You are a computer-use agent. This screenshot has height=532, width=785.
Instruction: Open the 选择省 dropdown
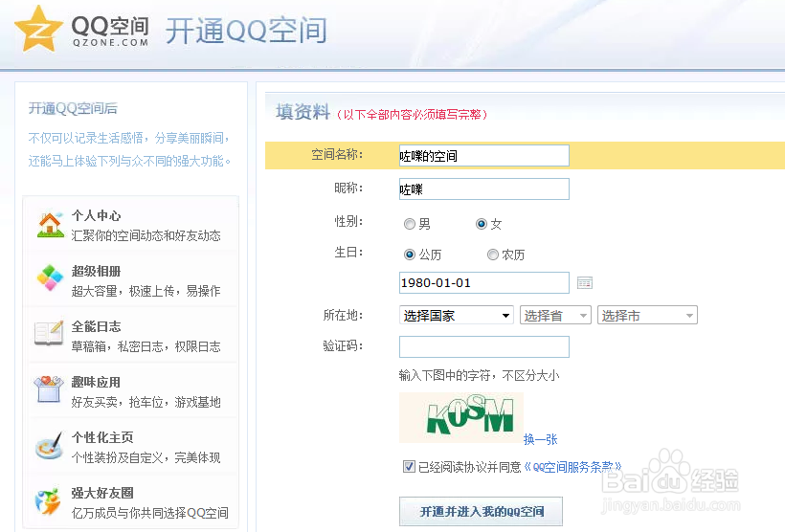[555, 316]
